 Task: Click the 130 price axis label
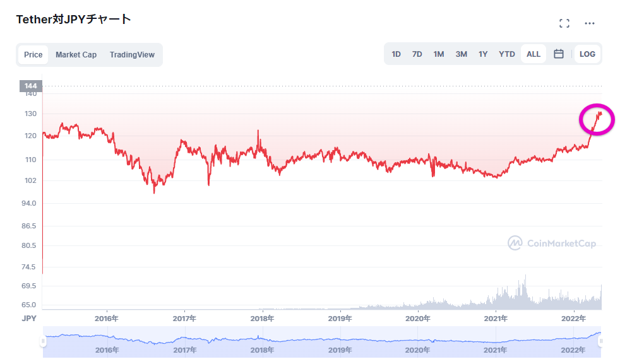point(30,114)
